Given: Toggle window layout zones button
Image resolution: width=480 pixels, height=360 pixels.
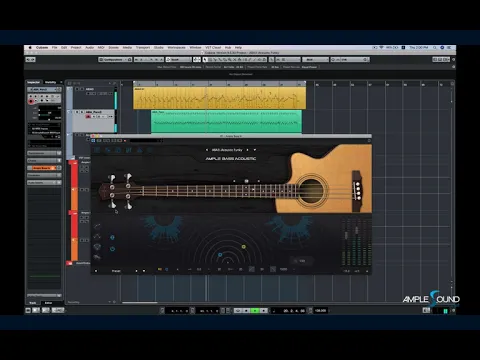Looking at the screenshot, I should [x=441, y=60].
